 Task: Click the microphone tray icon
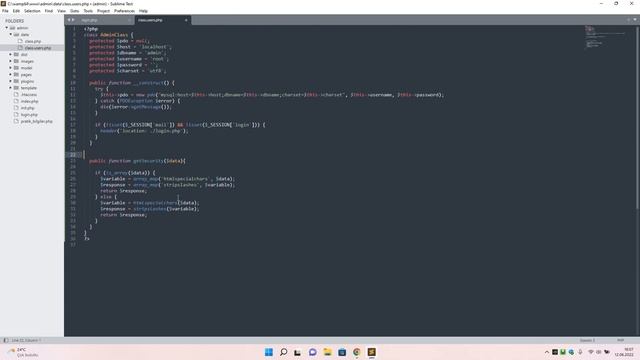(580, 352)
